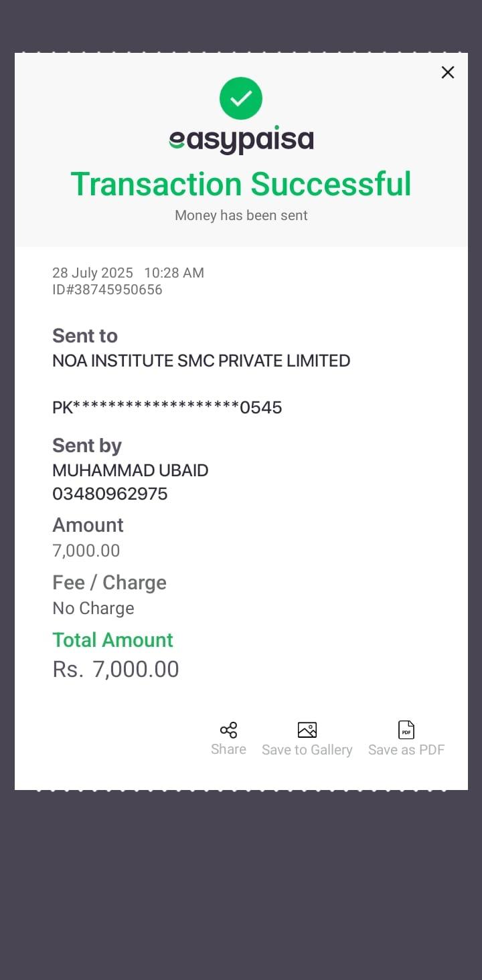Close the receipt with the X icon

[448, 72]
